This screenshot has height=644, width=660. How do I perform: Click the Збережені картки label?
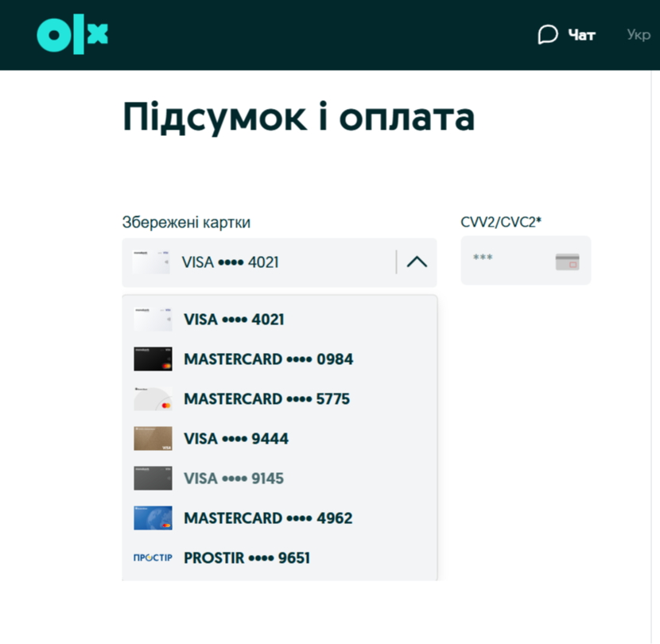pos(186,223)
